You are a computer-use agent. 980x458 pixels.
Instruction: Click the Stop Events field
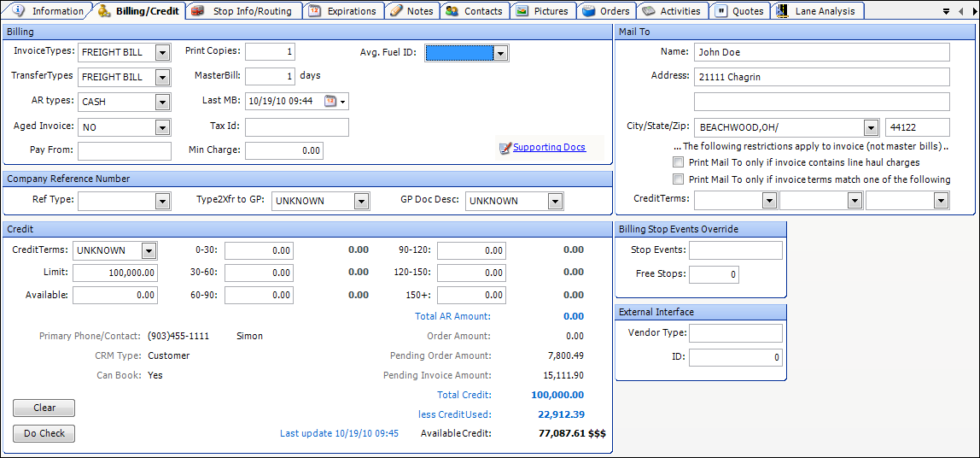coord(736,250)
